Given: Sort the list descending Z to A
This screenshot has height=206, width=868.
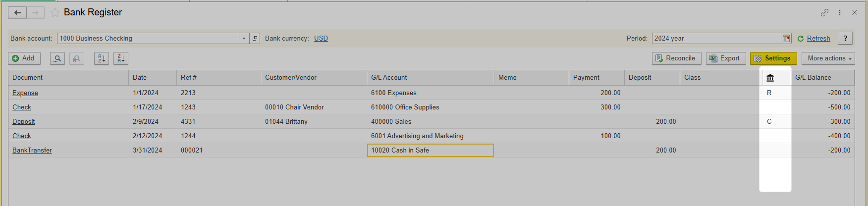Looking at the screenshot, I should pyautogui.click(x=121, y=58).
